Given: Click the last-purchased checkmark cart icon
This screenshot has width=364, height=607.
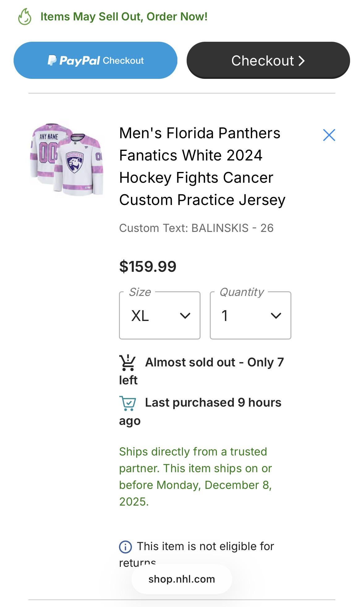Looking at the screenshot, I should point(127,403).
